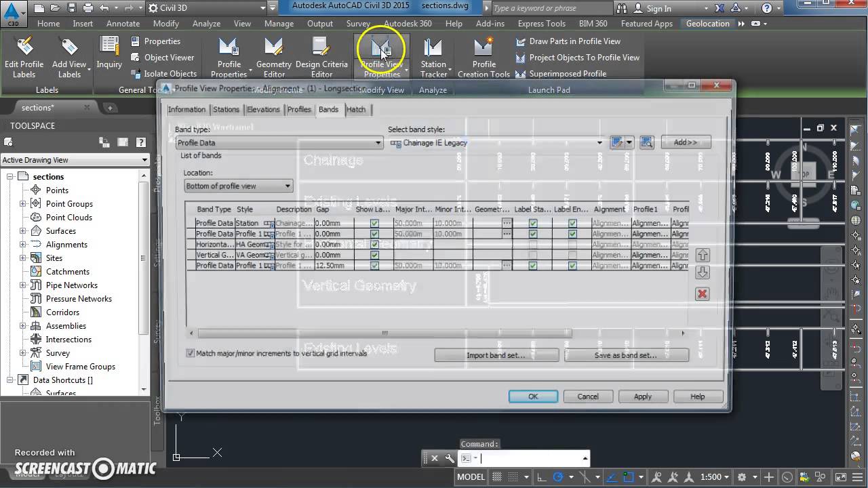This screenshot has height=488, width=868.
Task: Expand the Point Groups tree node
Action: point(22,204)
